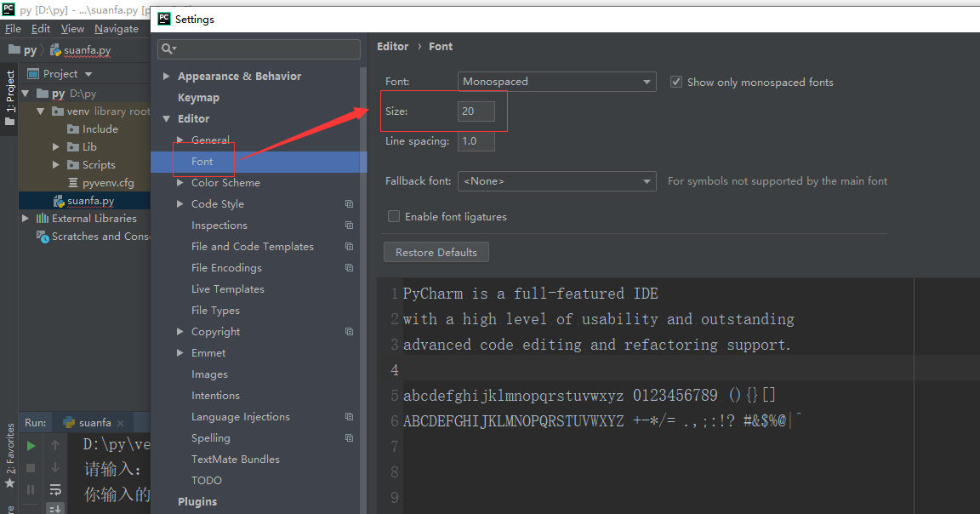Screen dimensions: 980x514
Task: Open the Edit menu
Action: point(41,28)
